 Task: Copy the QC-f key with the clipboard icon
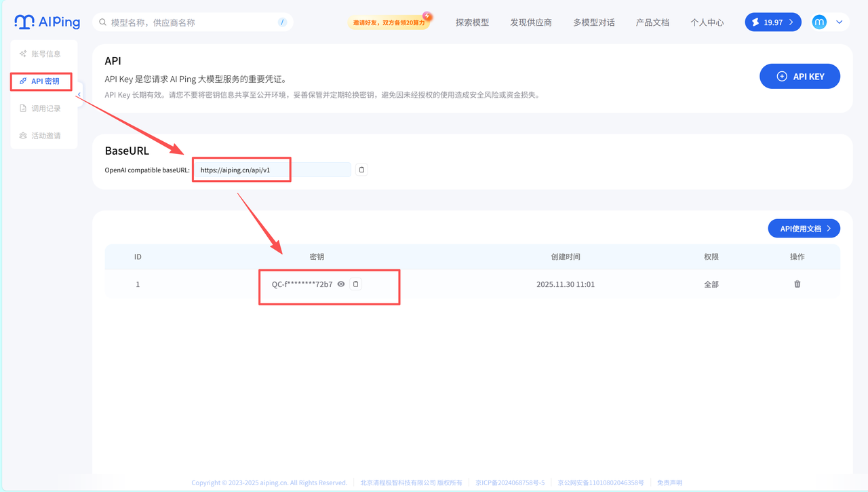(355, 284)
